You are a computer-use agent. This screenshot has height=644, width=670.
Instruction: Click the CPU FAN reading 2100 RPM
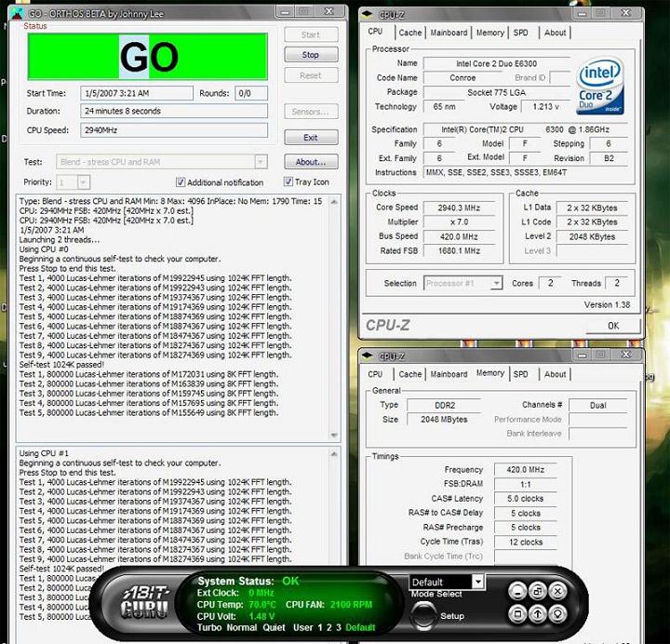pyautogui.click(x=351, y=605)
